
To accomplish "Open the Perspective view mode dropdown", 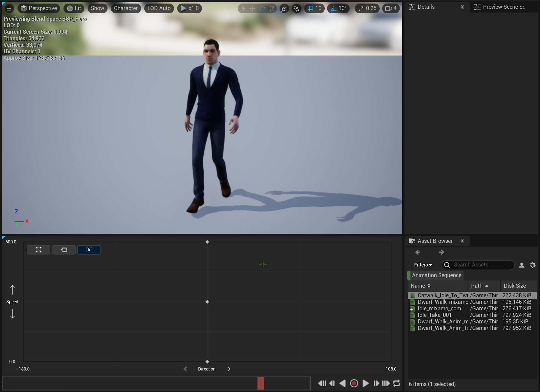I will point(39,8).
